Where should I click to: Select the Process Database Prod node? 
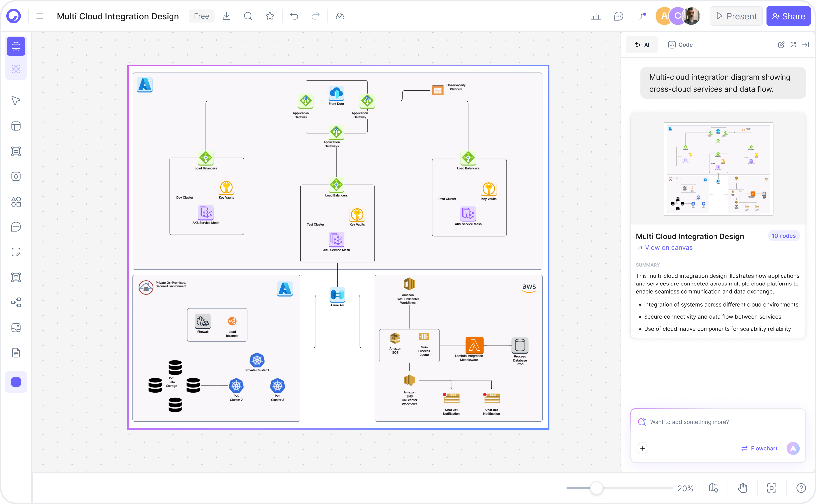pos(520,351)
